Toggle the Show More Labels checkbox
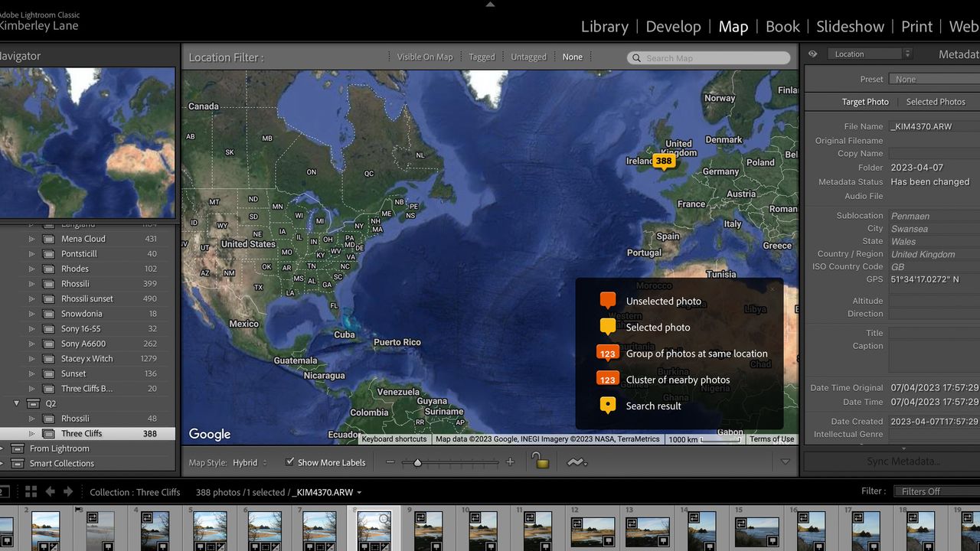 [x=289, y=462]
